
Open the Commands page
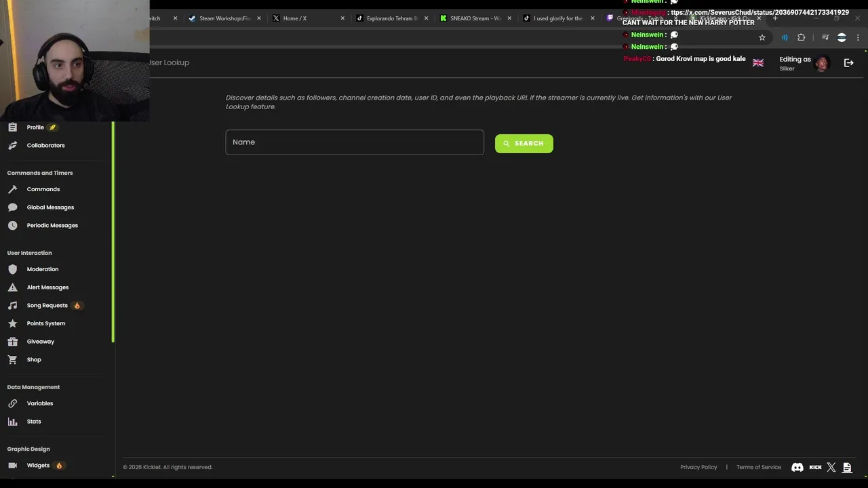point(43,189)
